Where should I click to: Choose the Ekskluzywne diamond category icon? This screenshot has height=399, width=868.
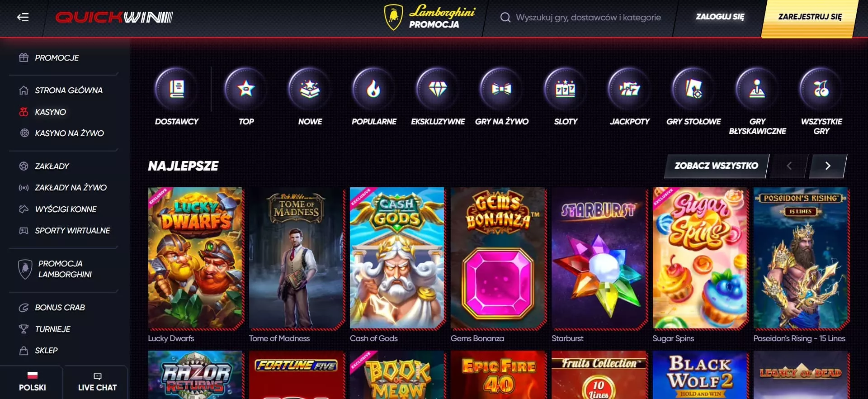[x=438, y=89]
